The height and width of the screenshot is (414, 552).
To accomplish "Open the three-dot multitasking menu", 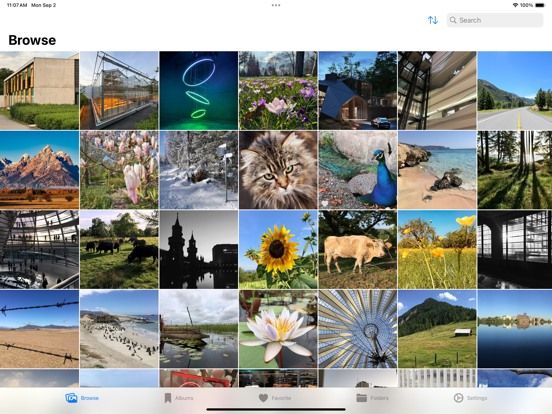I will [x=276, y=5].
